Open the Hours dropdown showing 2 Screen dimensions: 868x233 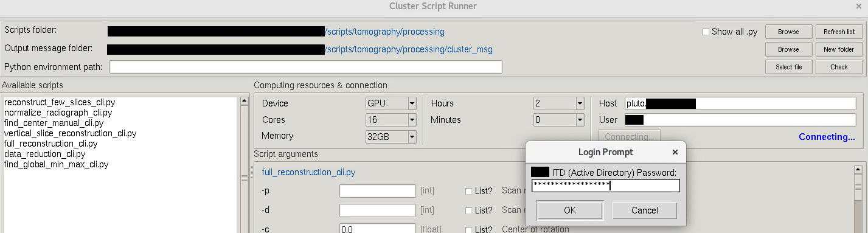tap(558, 103)
